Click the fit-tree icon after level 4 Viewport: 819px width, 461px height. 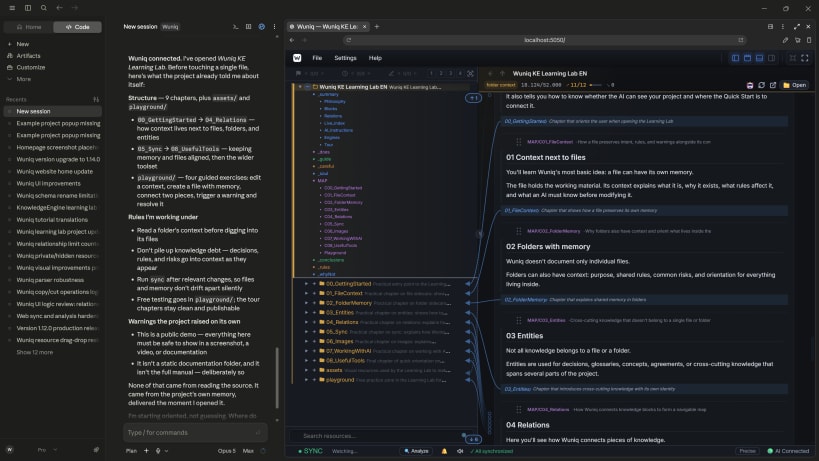pyautogui.click(x=470, y=74)
